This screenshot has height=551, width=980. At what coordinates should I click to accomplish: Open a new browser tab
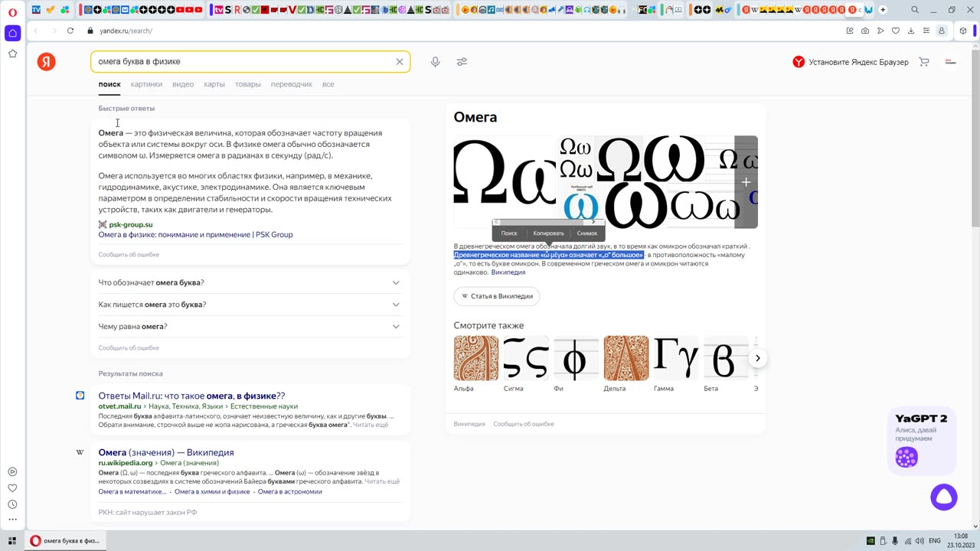883,10
